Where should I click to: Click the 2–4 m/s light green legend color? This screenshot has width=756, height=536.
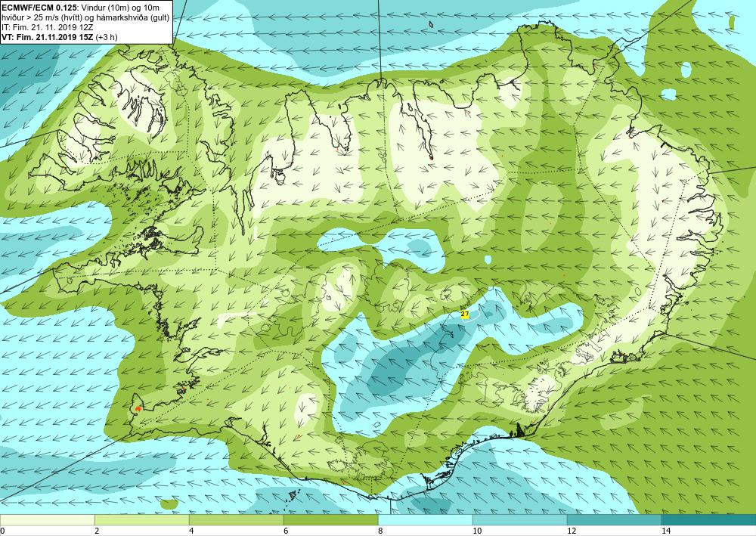click(142, 519)
